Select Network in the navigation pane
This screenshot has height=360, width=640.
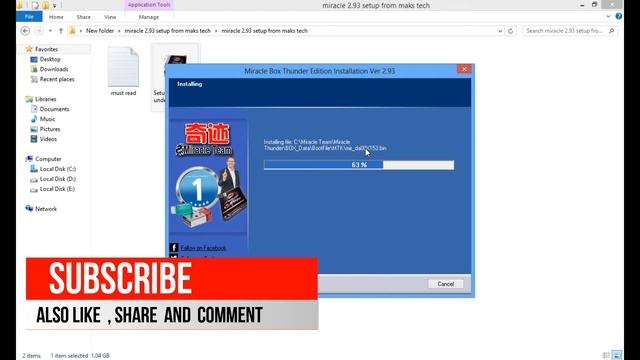(46, 209)
